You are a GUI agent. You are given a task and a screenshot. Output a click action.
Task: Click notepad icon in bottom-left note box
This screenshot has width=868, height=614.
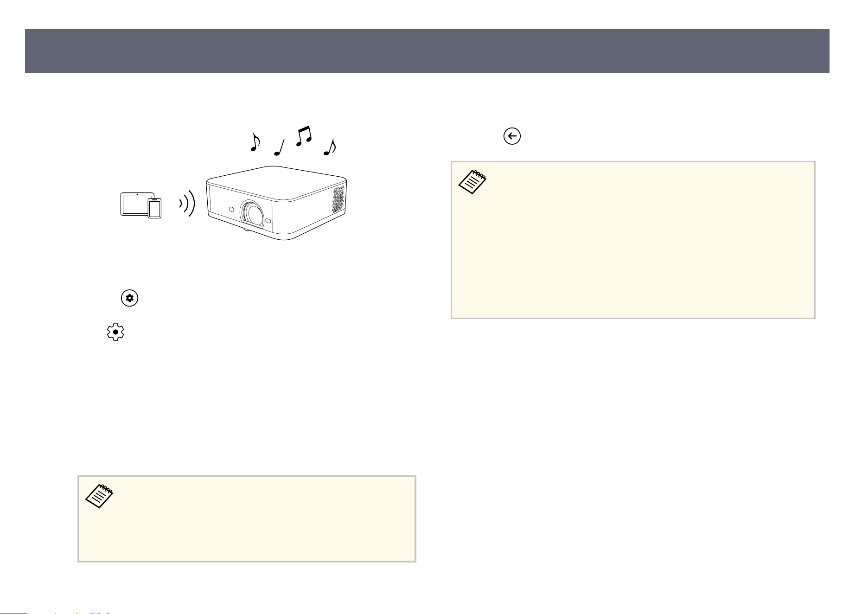(100, 496)
